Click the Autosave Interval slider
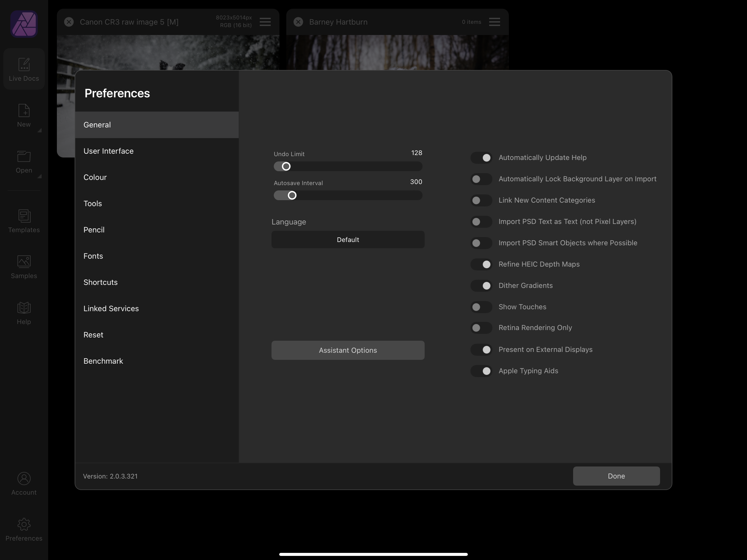The height and width of the screenshot is (560, 747). click(348, 195)
